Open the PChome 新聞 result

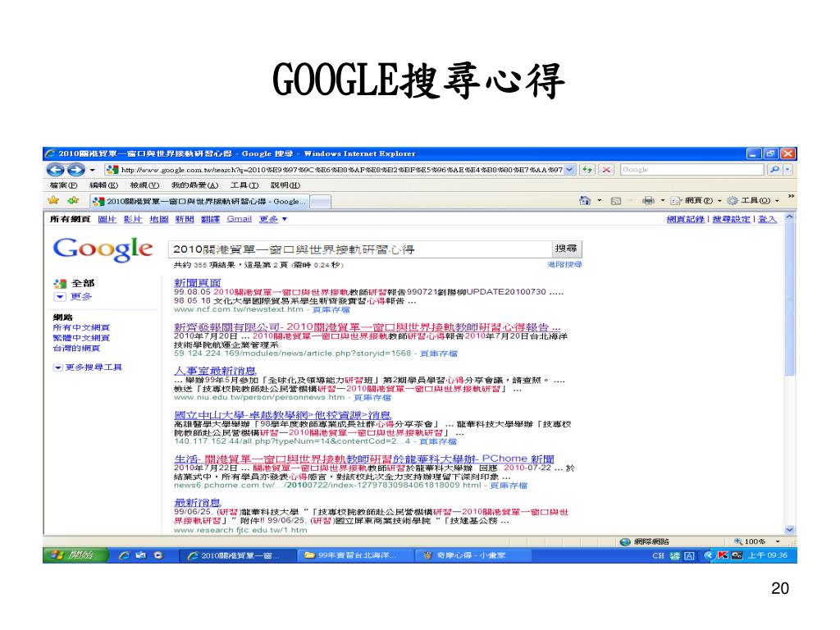tap(363, 459)
